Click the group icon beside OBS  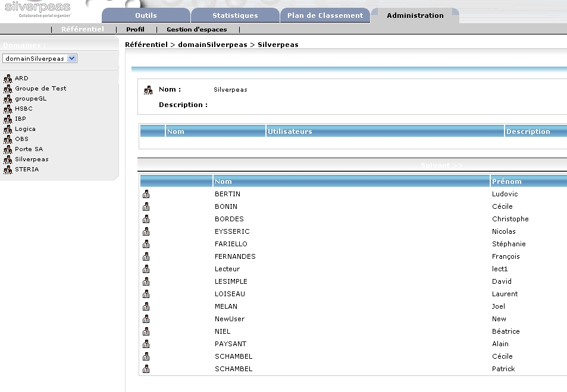tap(8, 139)
